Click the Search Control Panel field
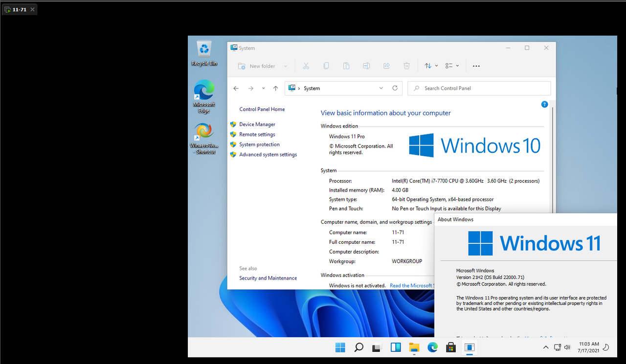Screen dimensions: 626x364 [479, 88]
